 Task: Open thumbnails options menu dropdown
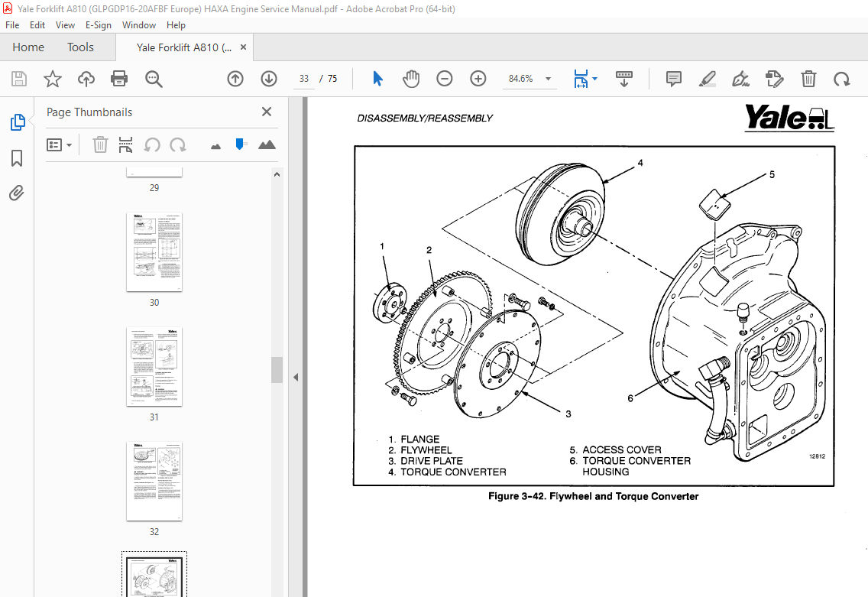(60, 145)
